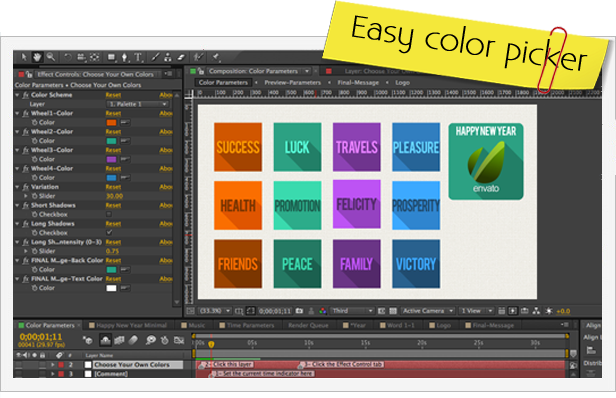Reset the Wheel2-Color effect
The image size is (616, 398).
coord(113,132)
